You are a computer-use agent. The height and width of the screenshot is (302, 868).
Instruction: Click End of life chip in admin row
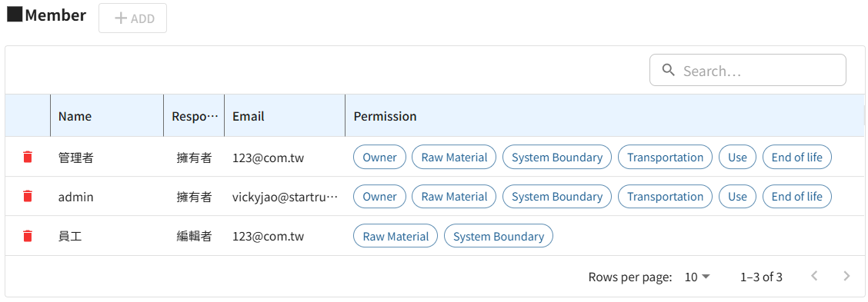797,197
